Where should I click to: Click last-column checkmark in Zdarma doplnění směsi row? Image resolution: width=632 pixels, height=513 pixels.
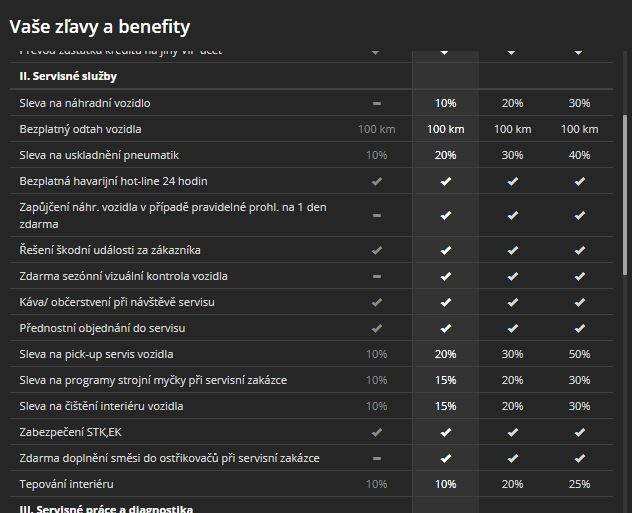579,459
